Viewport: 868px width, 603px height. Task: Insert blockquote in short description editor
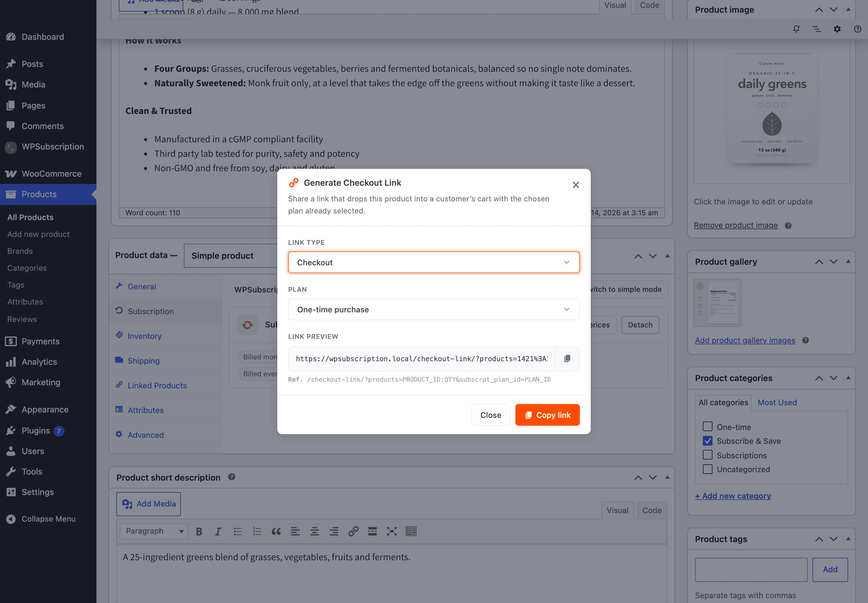[276, 532]
